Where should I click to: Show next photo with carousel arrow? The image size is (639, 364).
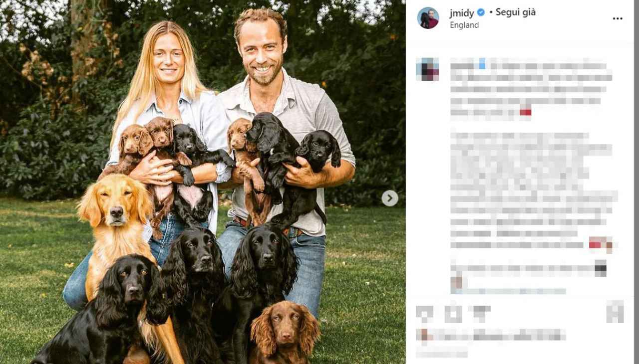[x=390, y=198]
